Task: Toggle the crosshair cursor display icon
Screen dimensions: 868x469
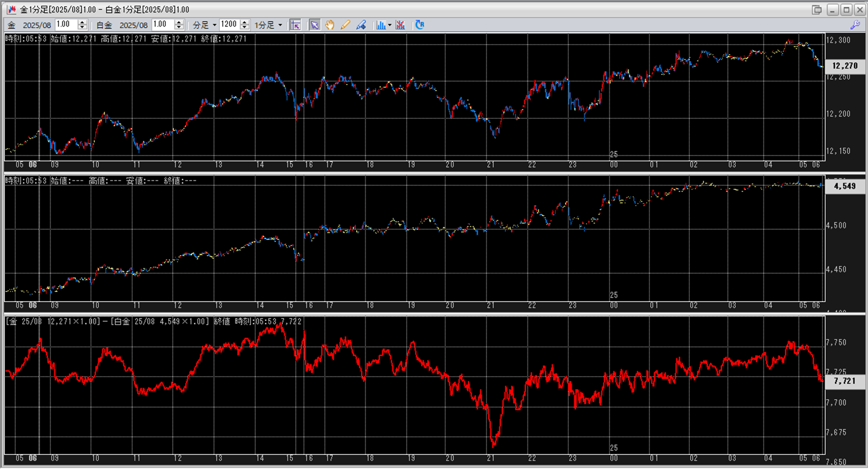Action: [x=296, y=25]
